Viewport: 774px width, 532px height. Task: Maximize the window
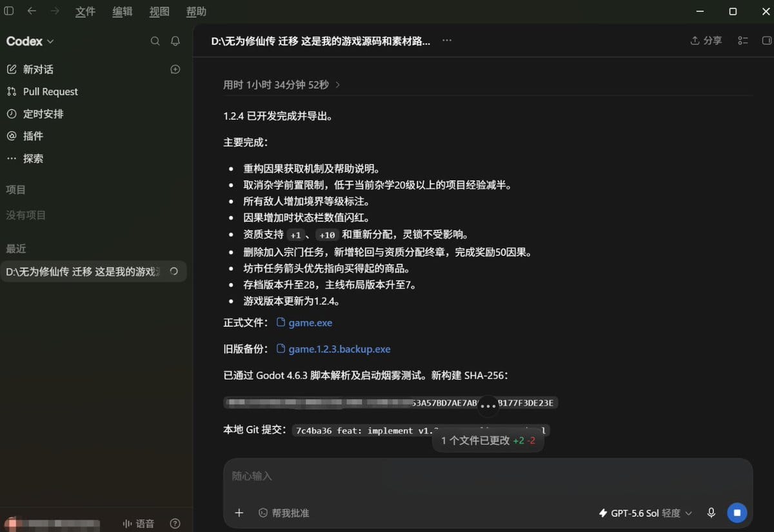733,12
